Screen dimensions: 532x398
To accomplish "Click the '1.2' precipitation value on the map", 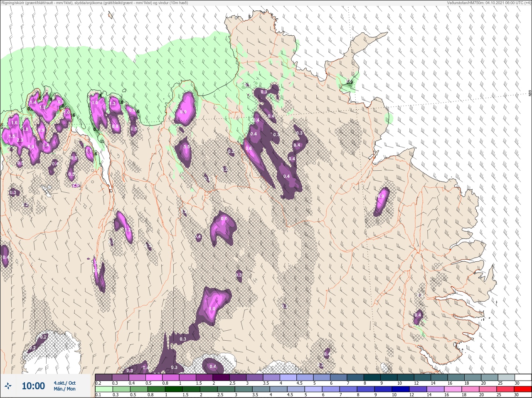I will (128, 229).
